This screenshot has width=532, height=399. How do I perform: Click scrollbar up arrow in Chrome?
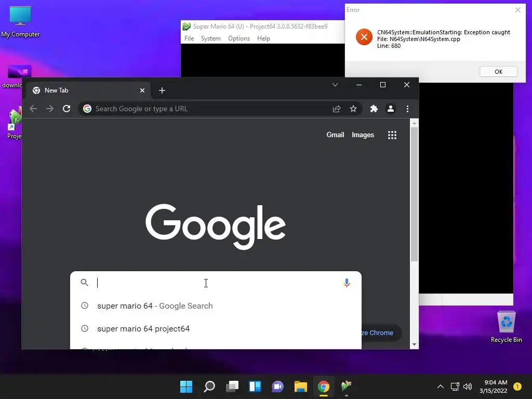(414, 123)
